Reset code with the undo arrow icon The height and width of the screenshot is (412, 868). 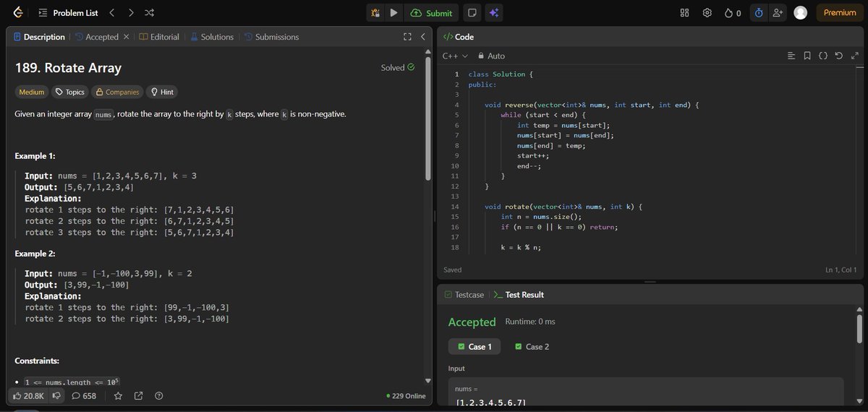coord(839,56)
